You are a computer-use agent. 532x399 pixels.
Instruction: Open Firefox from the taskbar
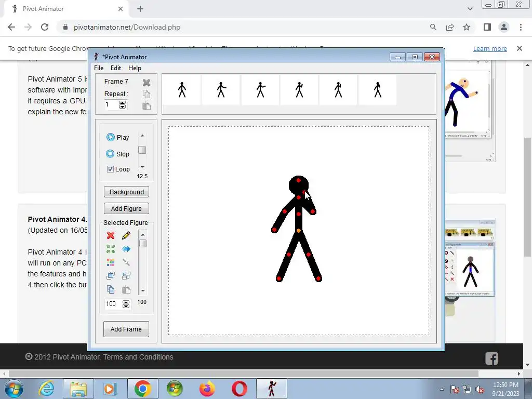(207, 389)
